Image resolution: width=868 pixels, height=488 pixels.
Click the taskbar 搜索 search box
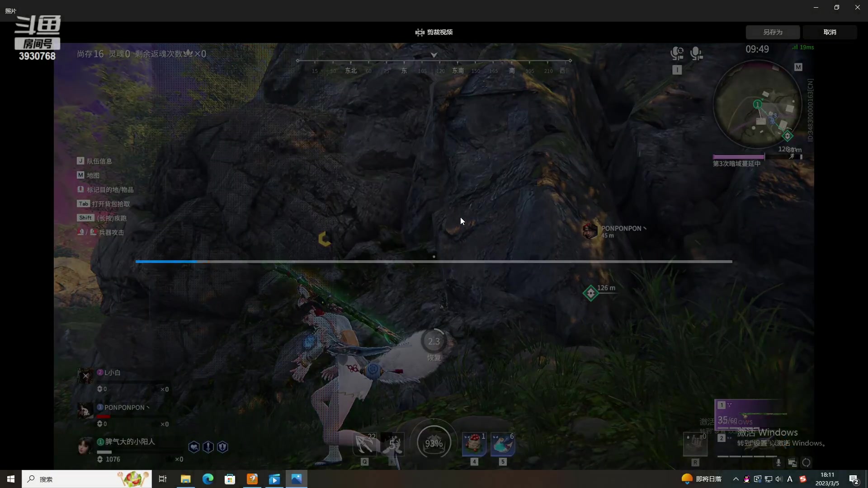coord(87,479)
